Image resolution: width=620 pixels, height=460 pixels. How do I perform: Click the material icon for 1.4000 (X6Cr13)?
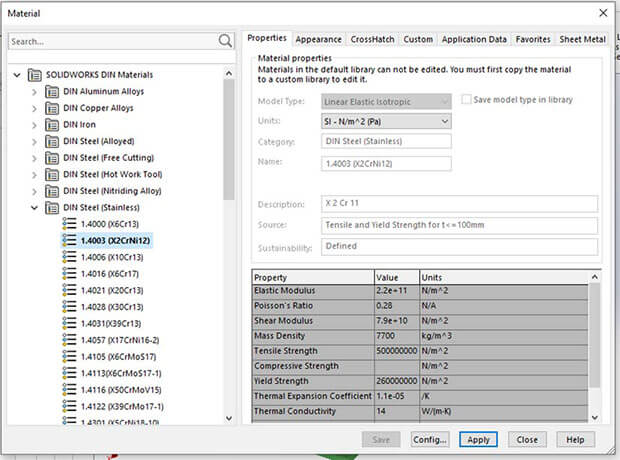69,224
